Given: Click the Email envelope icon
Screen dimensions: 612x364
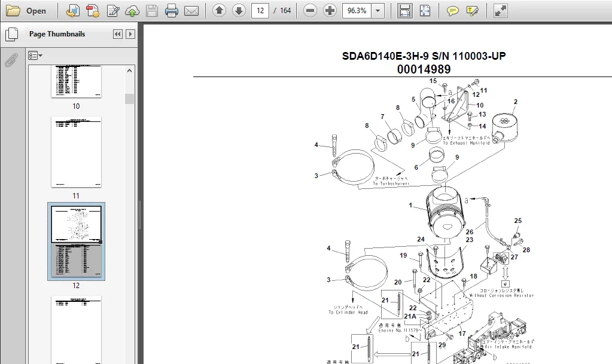Looking at the screenshot, I should [191, 11].
